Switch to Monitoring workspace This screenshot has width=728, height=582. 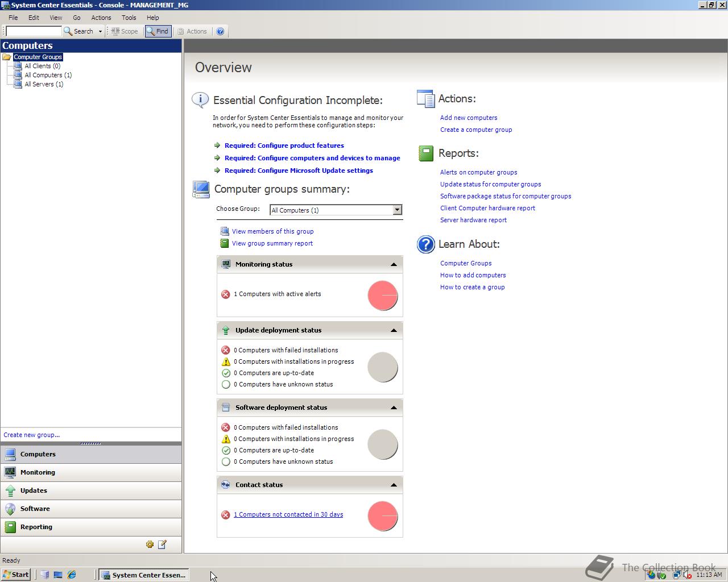click(x=91, y=472)
